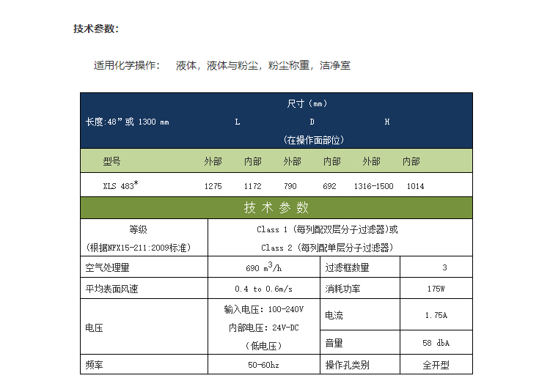
Task: Click the value 1316-1500
Action: 373,186
